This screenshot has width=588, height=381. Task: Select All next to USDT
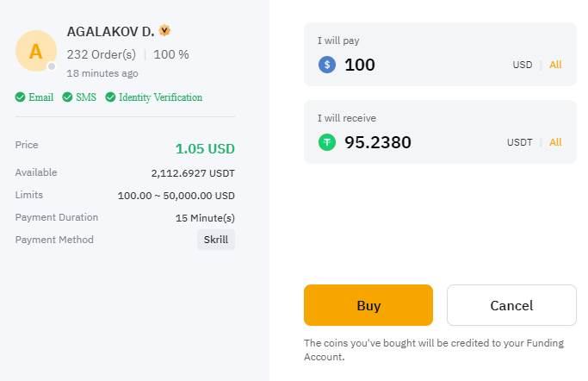coord(555,142)
